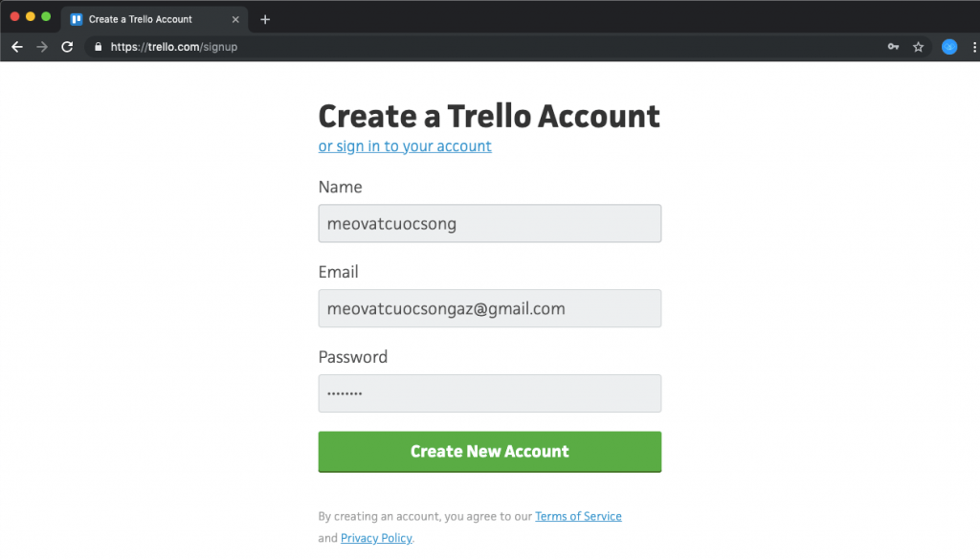The width and height of the screenshot is (980, 560).
Task: Click the Trello favicon in the tab
Action: [77, 19]
